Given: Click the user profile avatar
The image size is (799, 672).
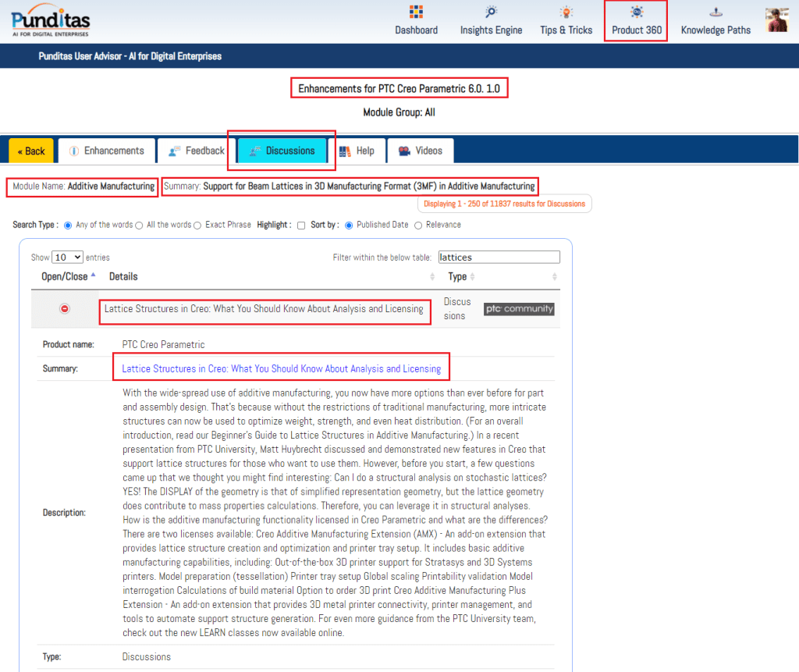Looking at the screenshot, I should (x=777, y=20).
